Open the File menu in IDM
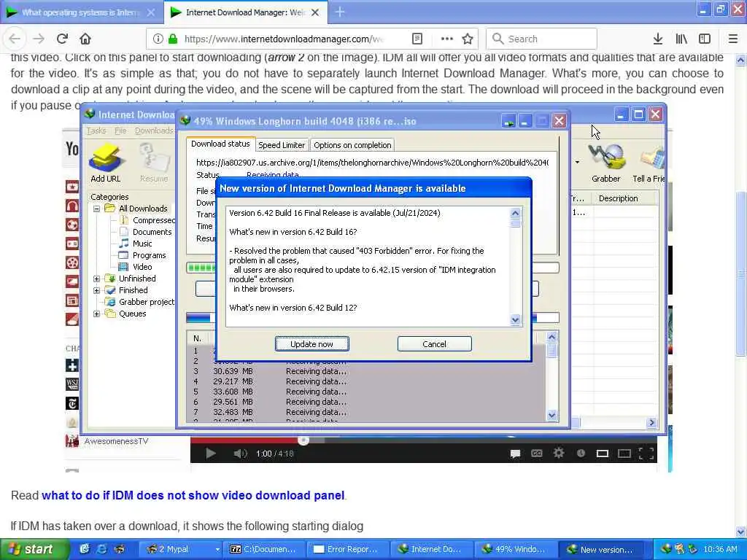Viewport: 747px width, 560px height. click(120, 131)
